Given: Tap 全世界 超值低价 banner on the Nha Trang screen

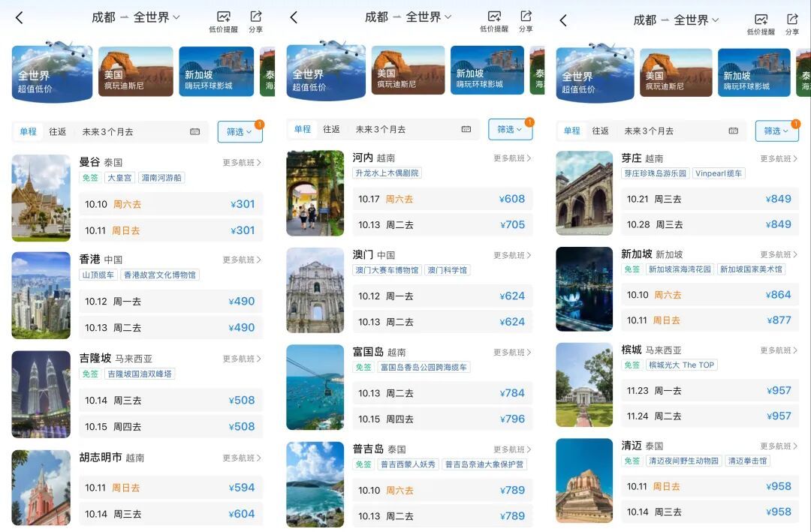Looking at the screenshot, I should coord(595,74).
